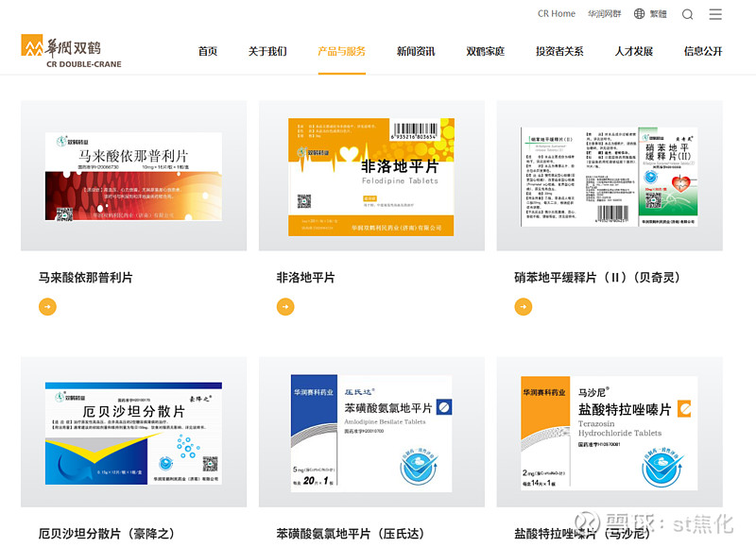Screen dimensions: 756x547
Task: Open product title 硝苯地平缓释片（II）（贝奇灵）
Action: pyautogui.click(x=598, y=278)
